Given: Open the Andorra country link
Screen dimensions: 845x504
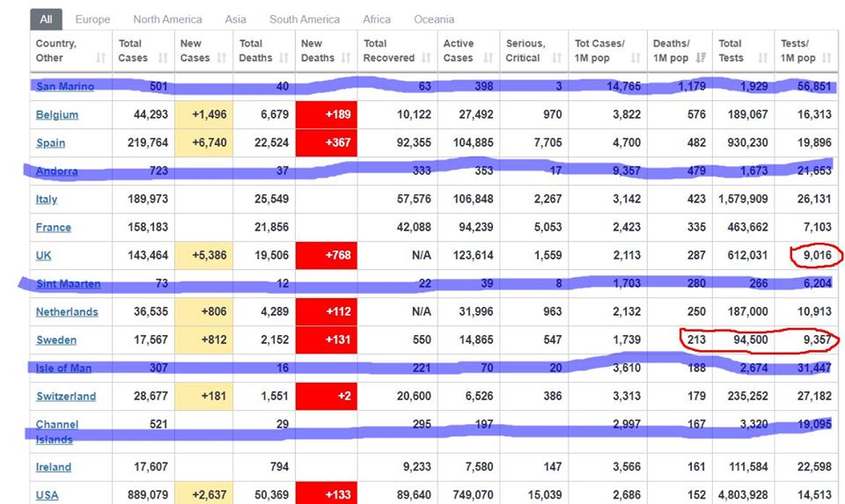Looking at the screenshot, I should 56,172.
